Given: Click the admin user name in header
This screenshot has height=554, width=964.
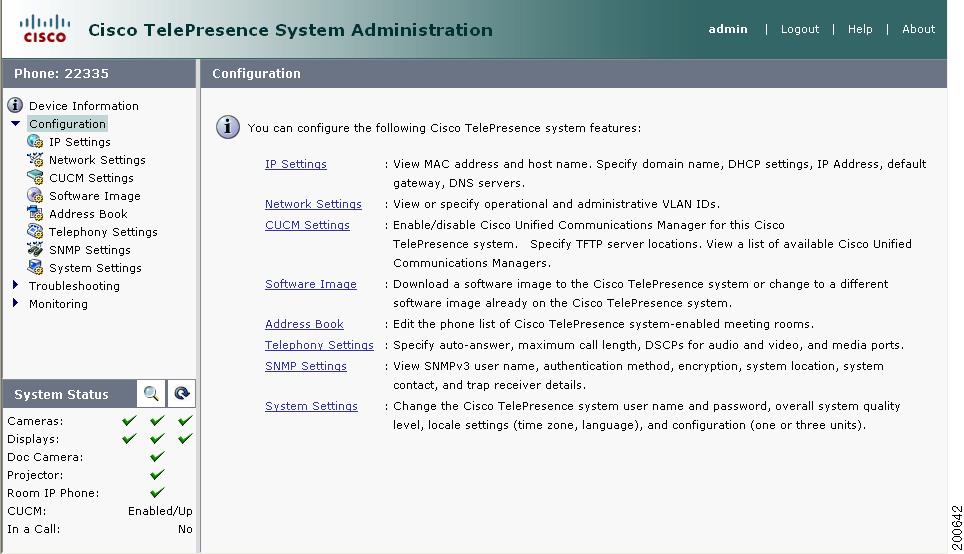Looking at the screenshot, I should point(728,29).
